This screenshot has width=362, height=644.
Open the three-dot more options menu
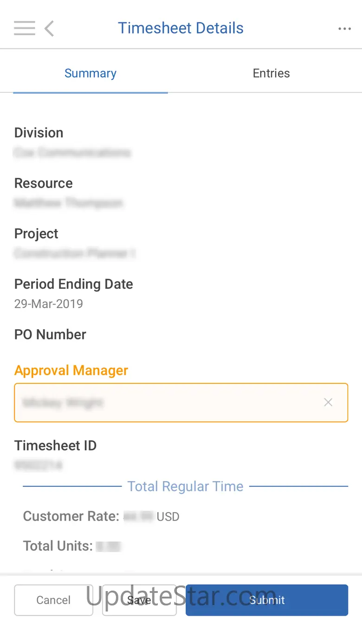click(x=344, y=29)
